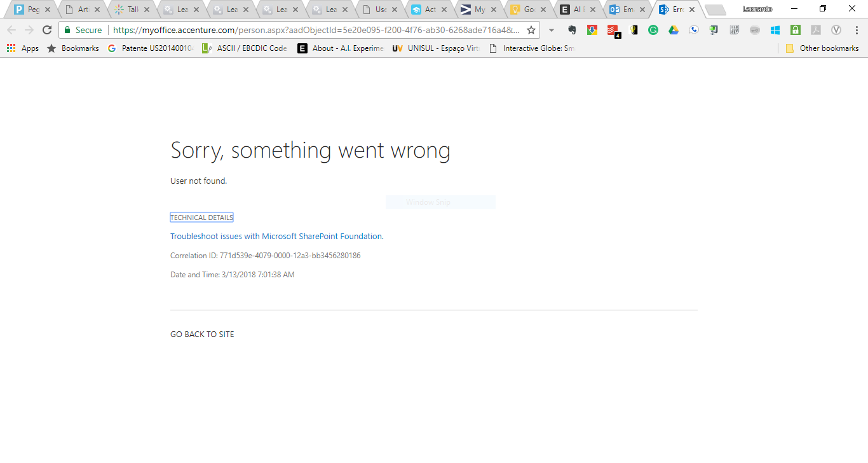Open the Google Drive extension
The height and width of the screenshot is (463, 868).
674,30
